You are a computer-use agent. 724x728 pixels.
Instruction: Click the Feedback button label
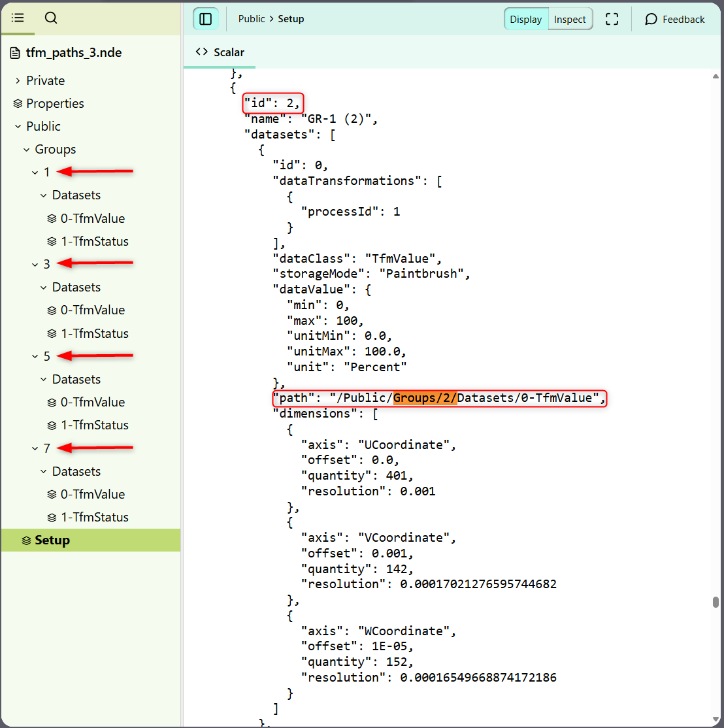683,20
